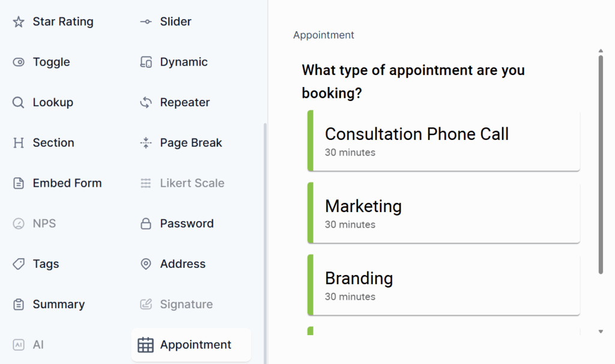Select the Tags field icon
This screenshot has width=615, height=364.
[19, 264]
